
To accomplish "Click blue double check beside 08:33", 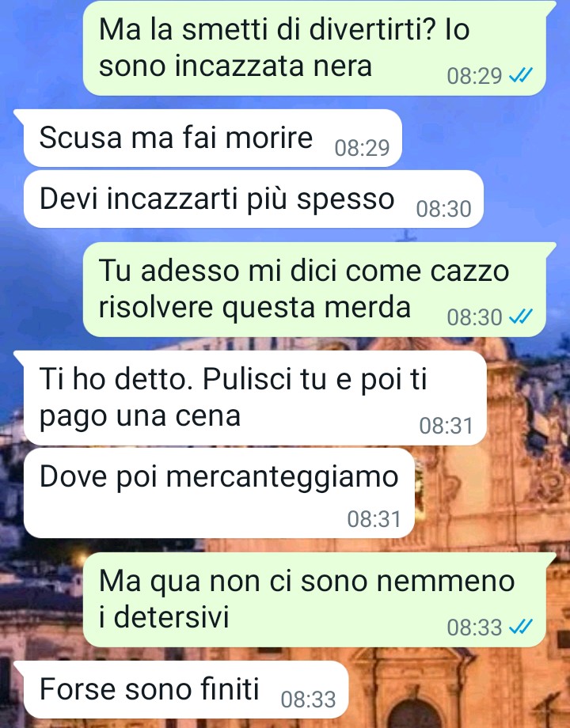I will pyautogui.click(x=521, y=627).
